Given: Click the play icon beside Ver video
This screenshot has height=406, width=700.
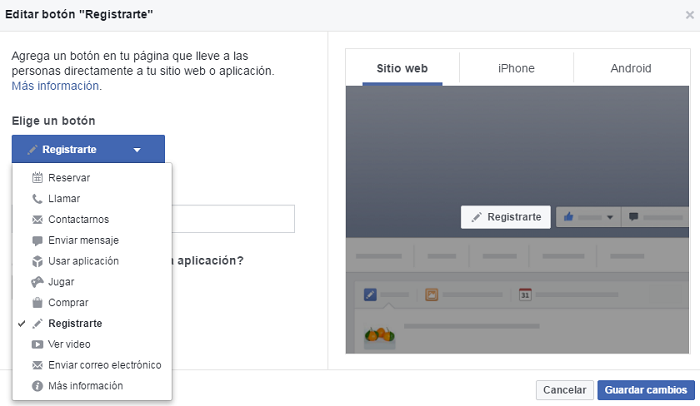Looking at the screenshot, I should [37, 344].
